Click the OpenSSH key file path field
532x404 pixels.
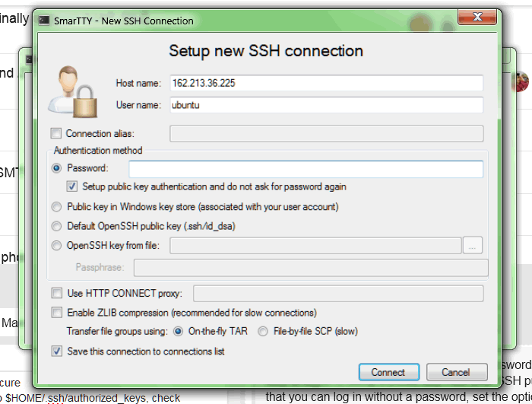(315, 245)
